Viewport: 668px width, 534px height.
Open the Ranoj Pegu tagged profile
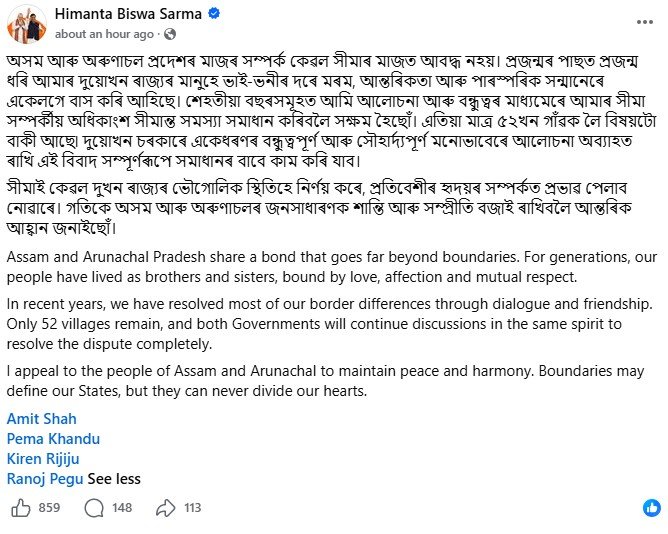click(x=45, y=479)
